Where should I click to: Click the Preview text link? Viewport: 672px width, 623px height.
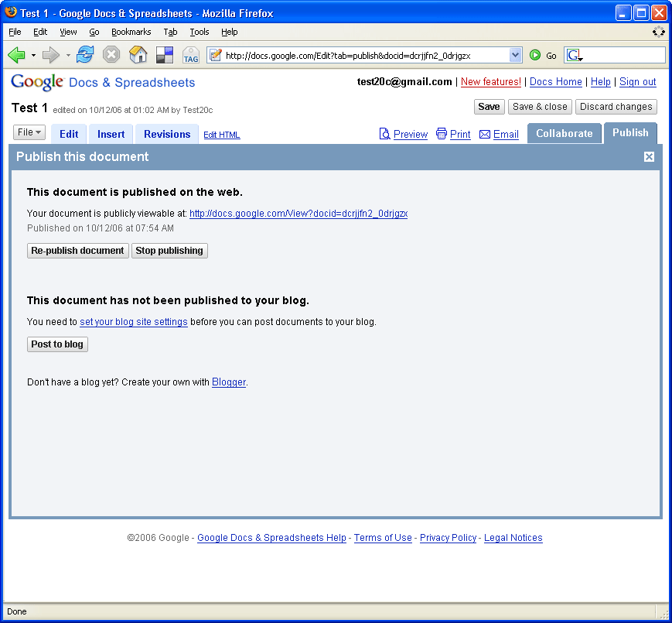click(411, 135)
